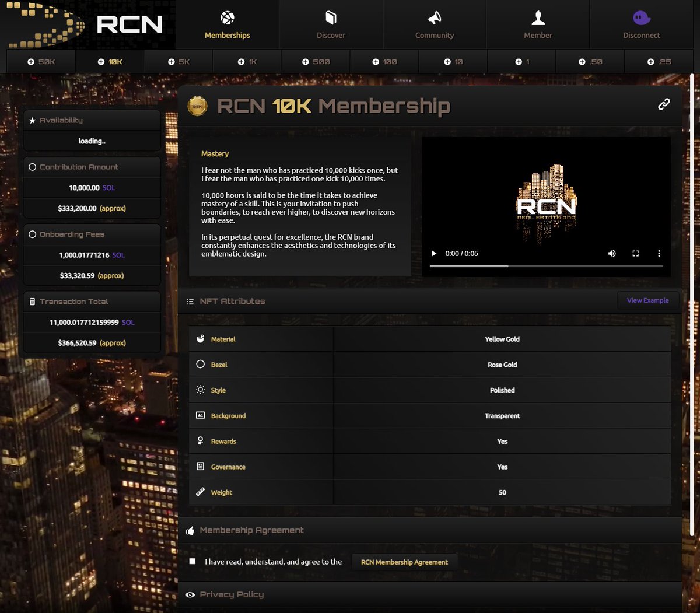The height and width of the screenshot is (613, 700).
Task: Seek on the video progress bar
Action: tap(546, 266)
